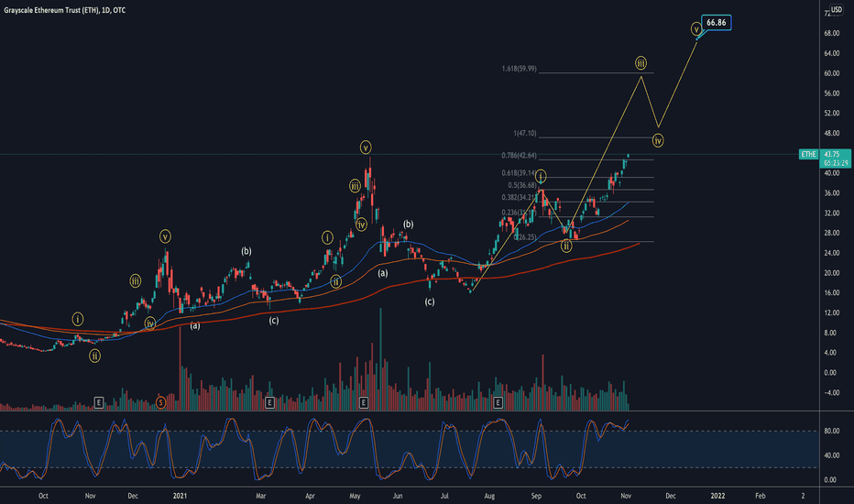Click projected wave iii label near 1.618 level
Image resolution: width=854 pixels, height=504 pixels.
pos(641,62)
